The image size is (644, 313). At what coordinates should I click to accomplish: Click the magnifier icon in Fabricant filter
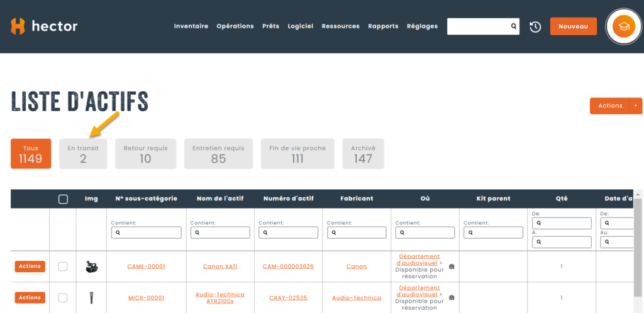click(333, 233)
